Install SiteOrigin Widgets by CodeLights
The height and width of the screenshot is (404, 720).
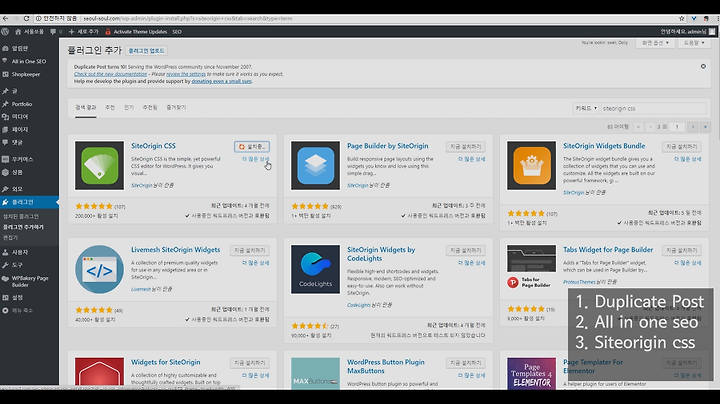(x=466, y=250)
